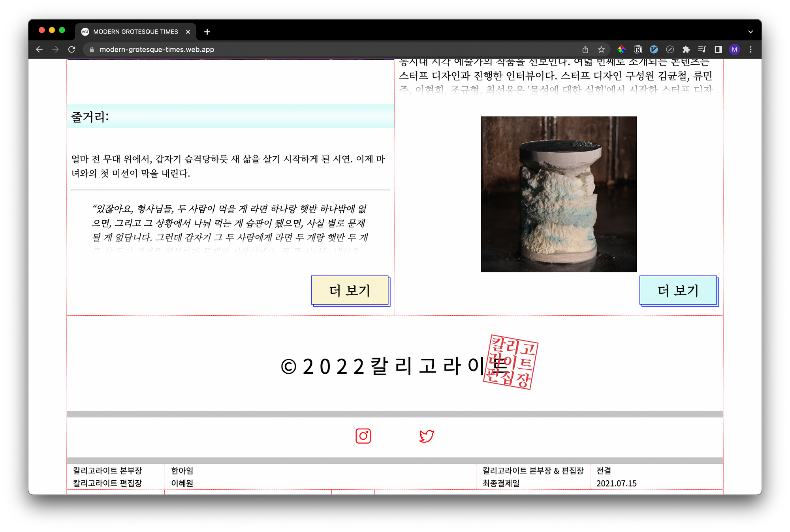This screenshot has height=532, width=790.
Task: Click the blue Vimium extension icon
Action: [x=654, y=49]
